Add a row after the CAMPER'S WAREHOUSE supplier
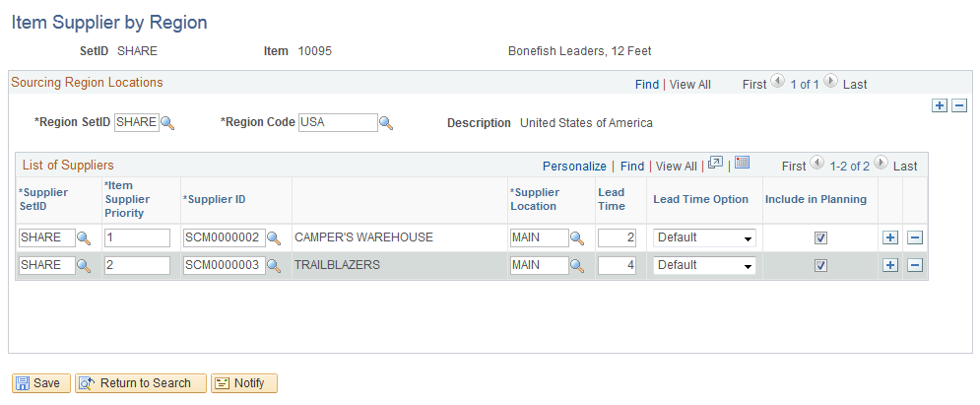 [890, 237]
